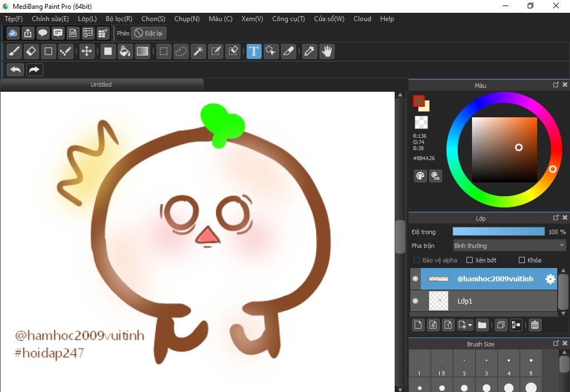Create a new layer folder
Viewport: 570px width, 392px height.
[x=482, y=325]
